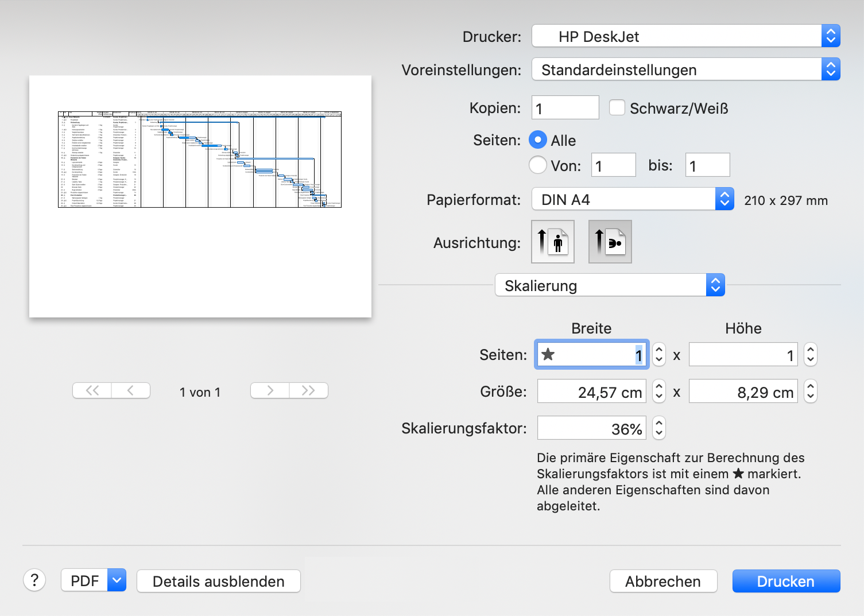This screenshot has height=616, width=864.
Task: Open the Papierformat DIN A4 dropdown
Action: (x=632, y=200)
